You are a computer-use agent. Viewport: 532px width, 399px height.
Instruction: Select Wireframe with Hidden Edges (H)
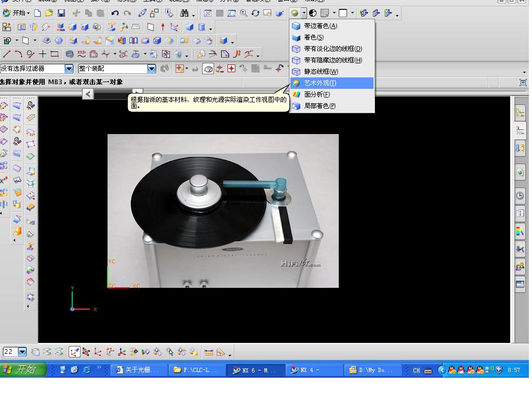point(332,60)
